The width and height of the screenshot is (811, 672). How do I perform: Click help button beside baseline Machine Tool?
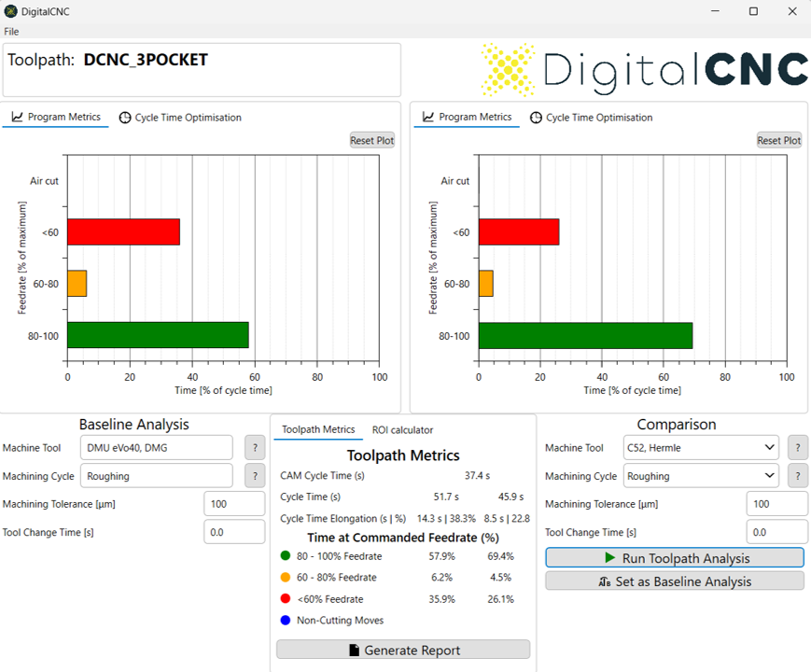click(x=255, y=448)
